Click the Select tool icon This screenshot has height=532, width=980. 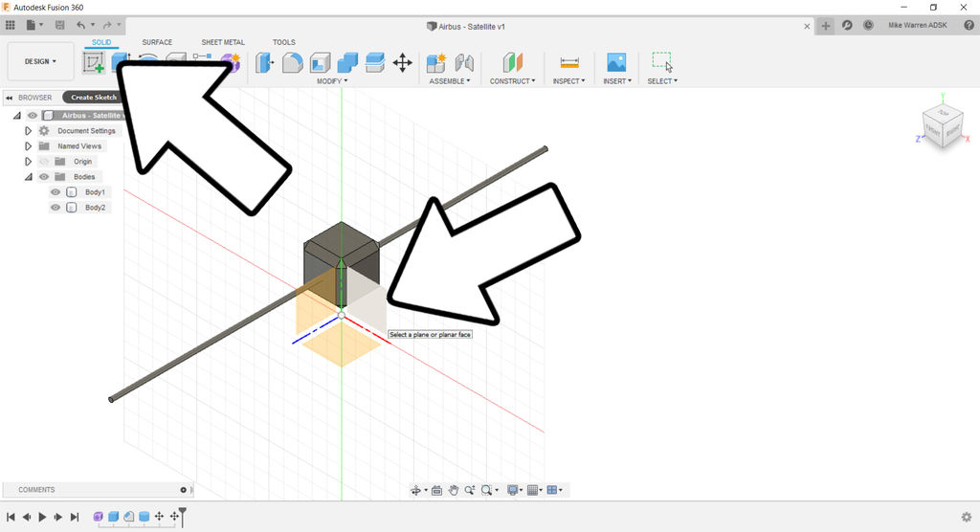662,62
